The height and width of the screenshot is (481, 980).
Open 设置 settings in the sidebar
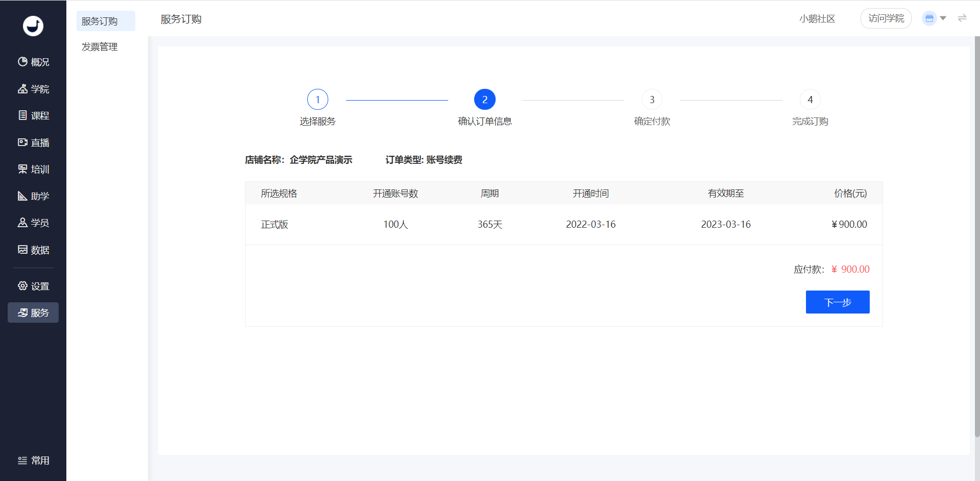(33, 286)
